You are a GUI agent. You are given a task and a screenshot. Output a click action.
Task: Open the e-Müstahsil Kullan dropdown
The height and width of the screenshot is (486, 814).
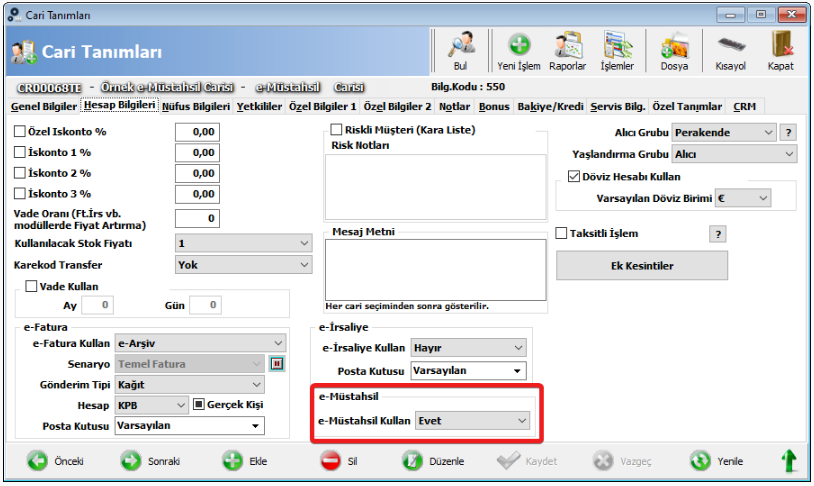pyautogui.click(x=473, y=421)
